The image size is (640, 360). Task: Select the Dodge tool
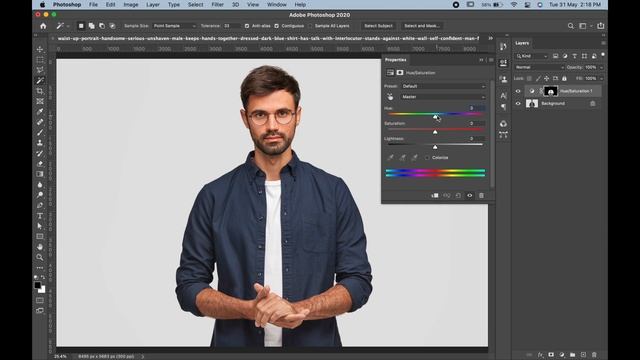[x=40, y=195]
